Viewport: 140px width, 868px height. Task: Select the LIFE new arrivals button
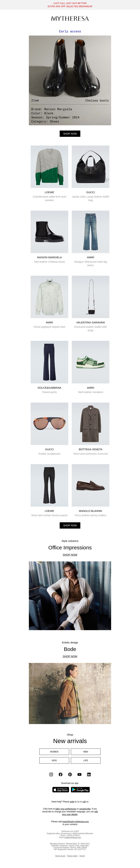click(x=86, y=760)
